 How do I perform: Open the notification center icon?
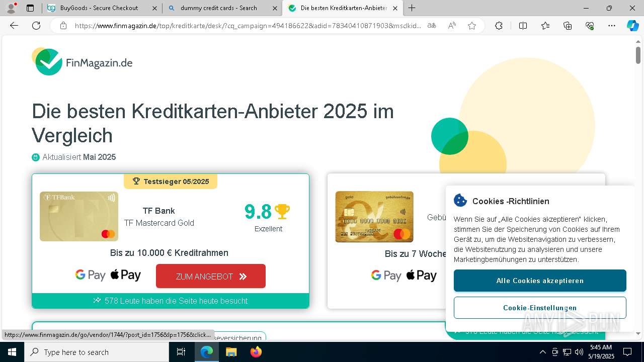click(627, 352)
